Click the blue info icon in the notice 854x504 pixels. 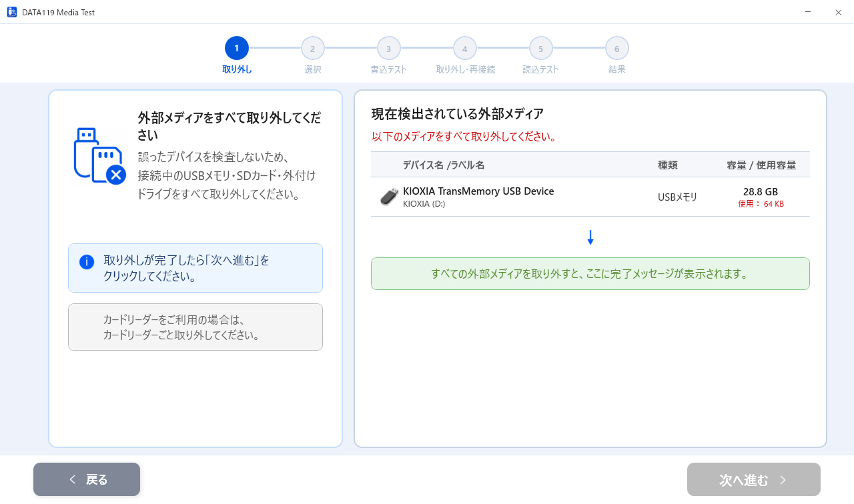pos(87,261)
